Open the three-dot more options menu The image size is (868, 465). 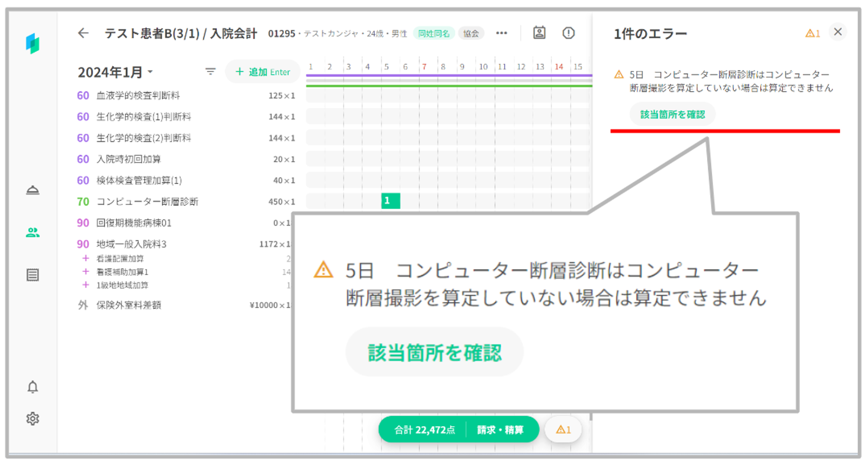pos(501,33)
